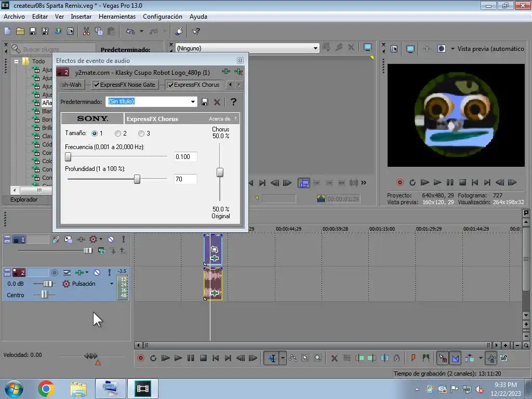Click the Undo arrow icon
532x399 pixels.
130,31
